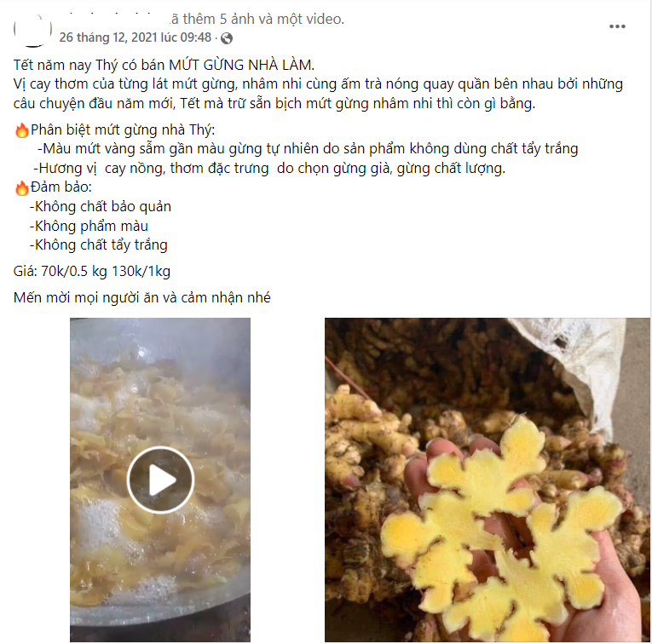Open the sliced ginger photo
The width and height of the screenshot is (652, 644).
(487, 480)
